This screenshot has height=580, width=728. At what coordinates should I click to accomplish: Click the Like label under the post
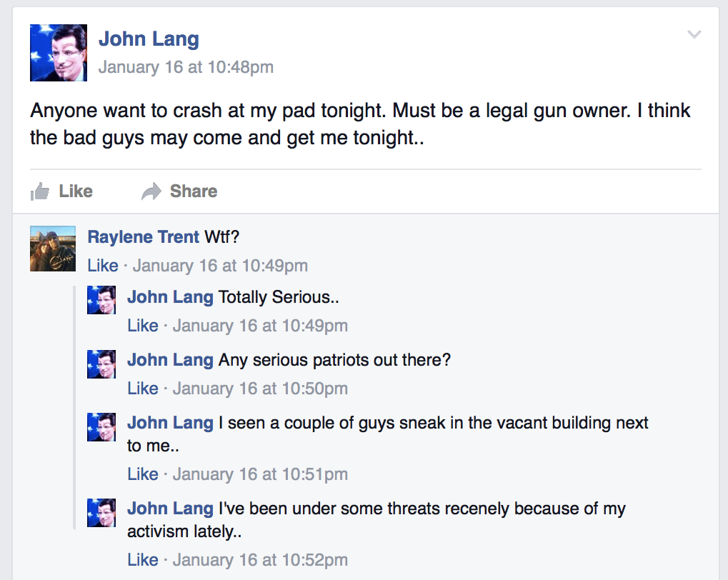(x=76, y=191)
